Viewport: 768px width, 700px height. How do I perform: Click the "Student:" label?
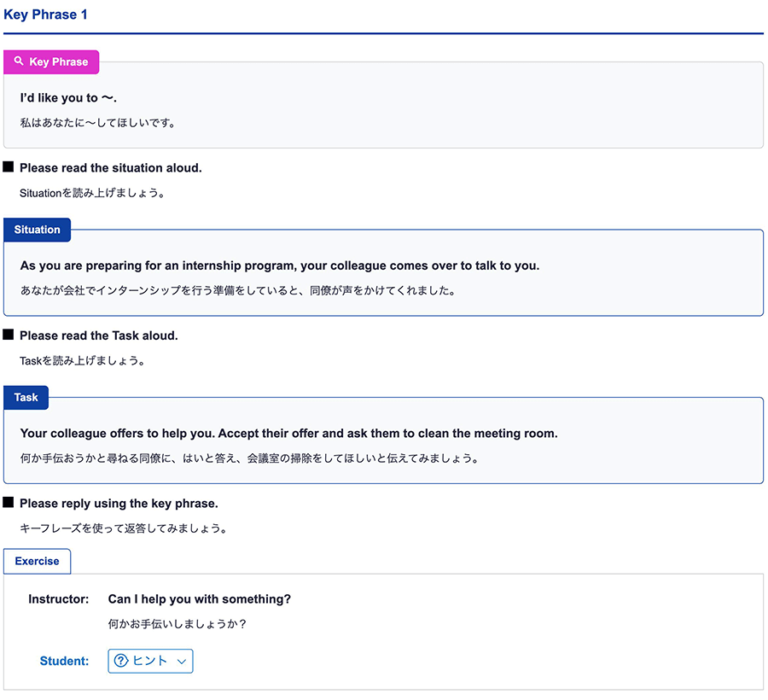click(x=64, y=662)
